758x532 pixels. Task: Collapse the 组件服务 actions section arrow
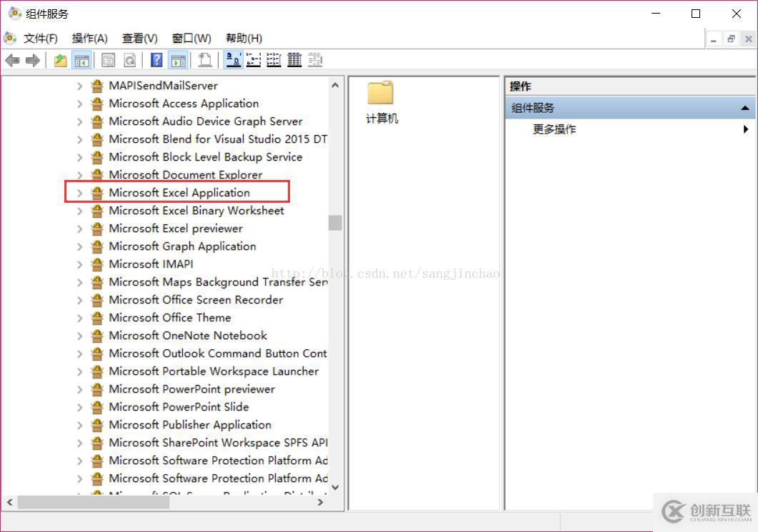[745, 108]
